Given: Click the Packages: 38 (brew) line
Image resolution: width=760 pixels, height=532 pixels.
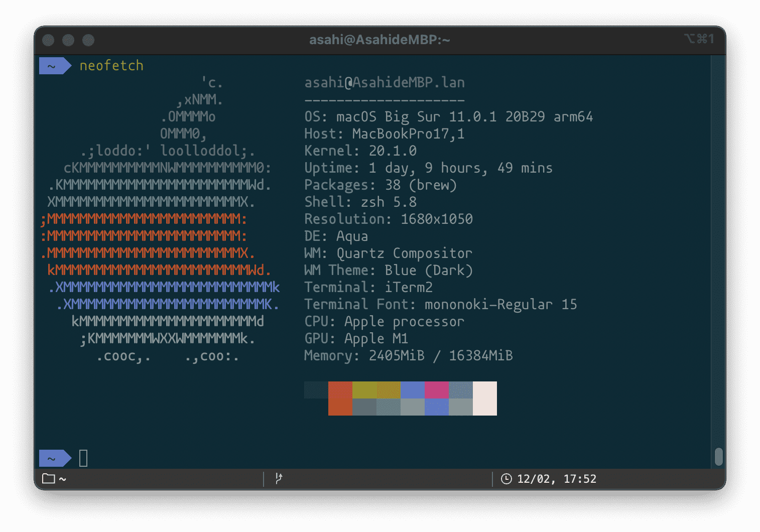Looking at the screenshot, I should 381,185.
